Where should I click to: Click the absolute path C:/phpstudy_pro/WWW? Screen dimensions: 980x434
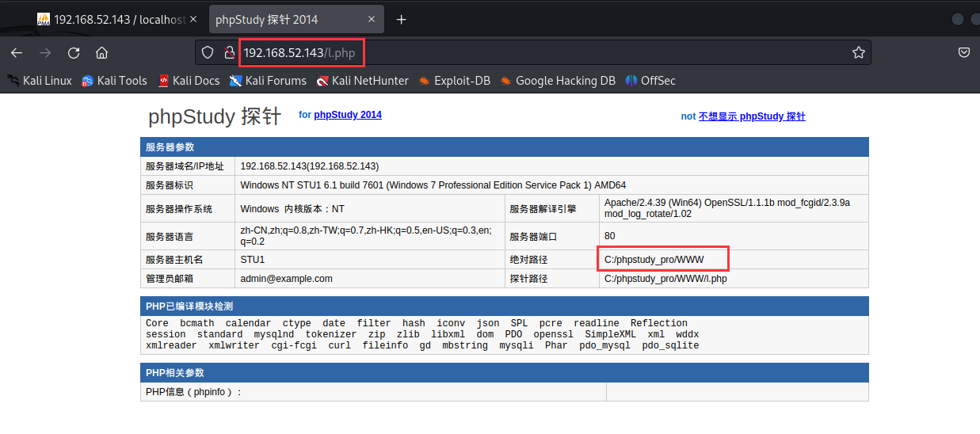[654, 259]
